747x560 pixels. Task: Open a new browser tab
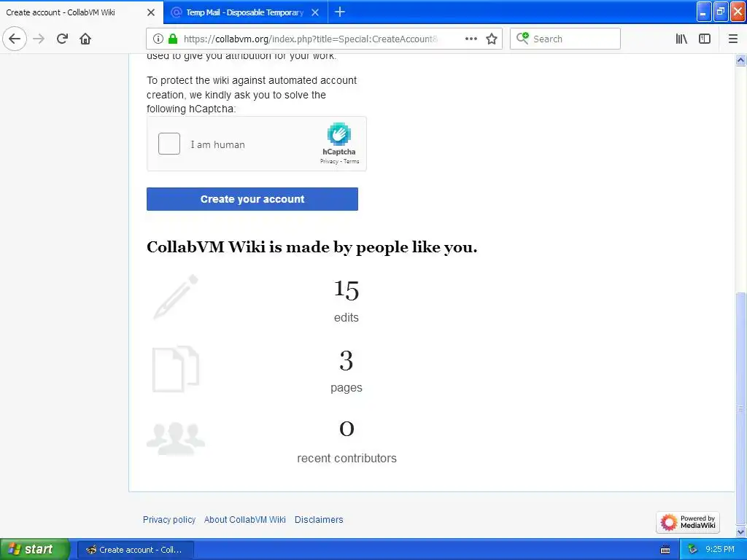[340, 12]
